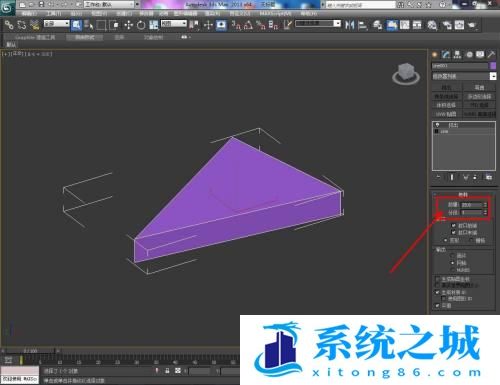
Task: Activate Select and Move tool
Action: (129, 25)
